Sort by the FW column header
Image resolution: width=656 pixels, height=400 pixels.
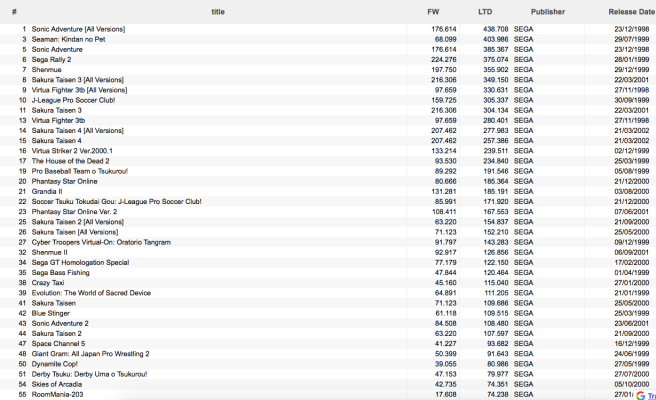pyautogui.click(x=433, y=12)
